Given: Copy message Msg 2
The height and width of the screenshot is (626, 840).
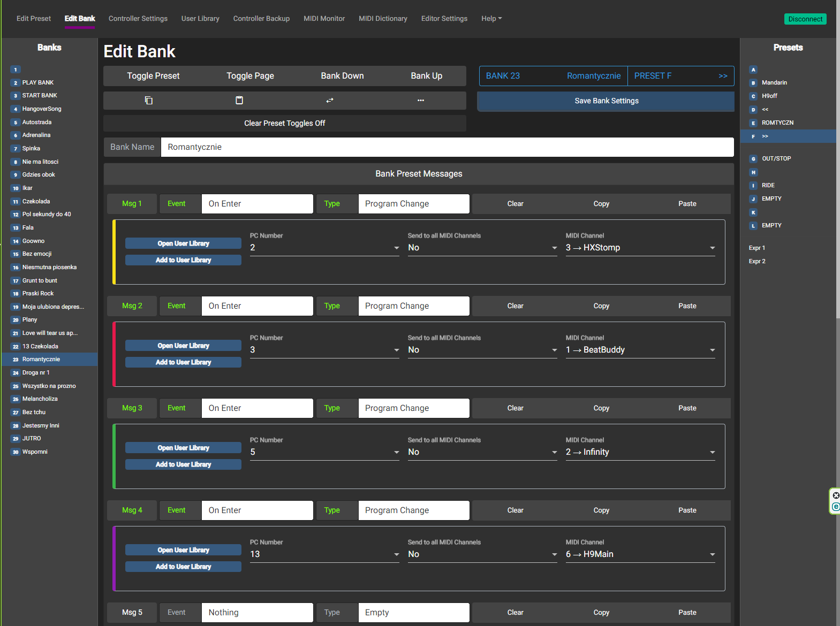Looking at the screenshot, I should tap(601, 306).
